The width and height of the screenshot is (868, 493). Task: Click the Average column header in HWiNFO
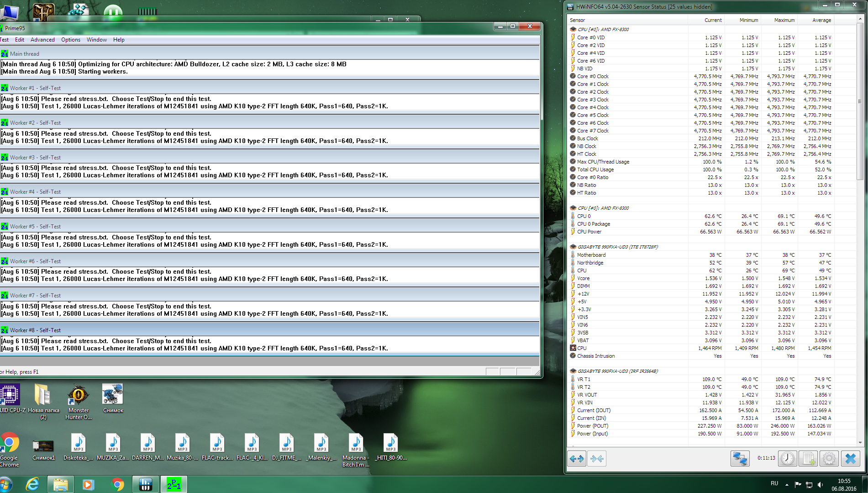(815, 20)
